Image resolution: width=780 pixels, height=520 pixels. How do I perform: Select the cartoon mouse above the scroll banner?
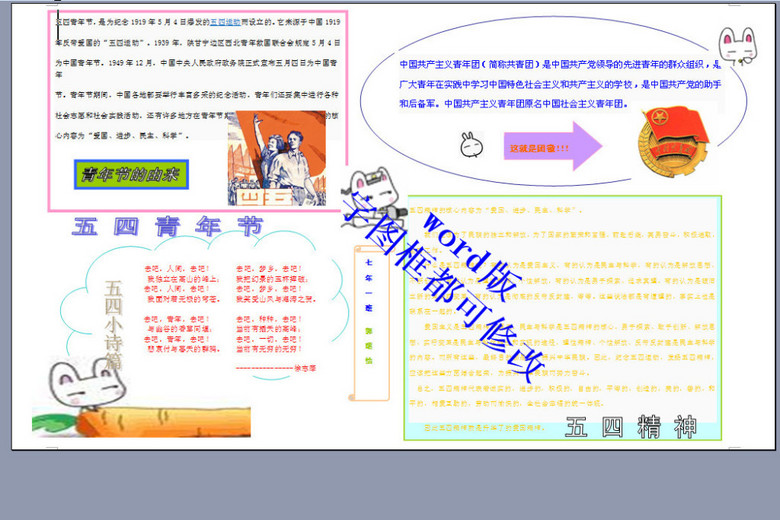[x=369, y=186]
